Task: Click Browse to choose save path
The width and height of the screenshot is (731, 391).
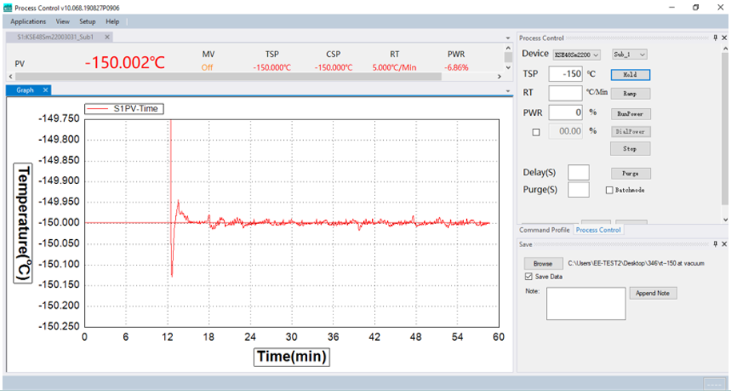Action: 543,263
